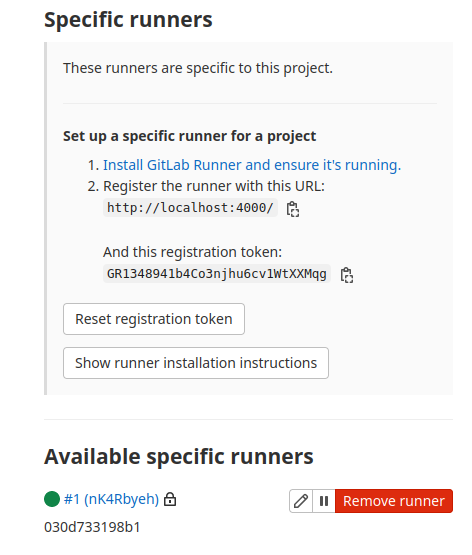Click the Specific runners heading
The image size is (472, 555).
128,19
